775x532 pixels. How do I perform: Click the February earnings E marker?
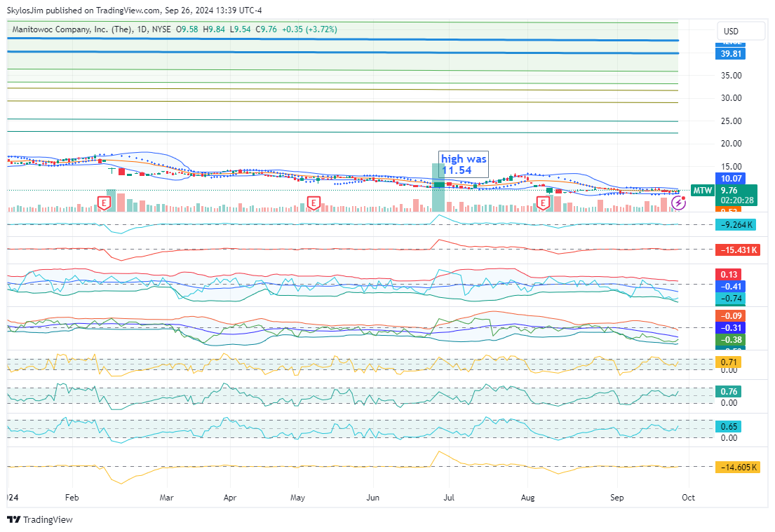click(x=104, y=203)
